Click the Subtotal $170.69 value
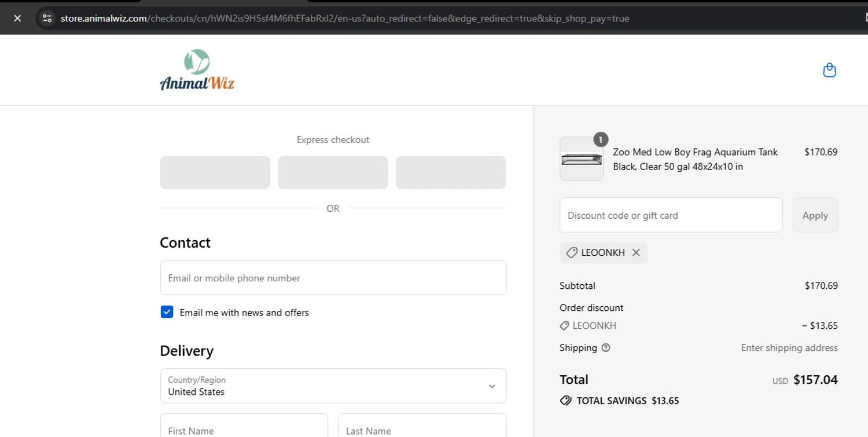The height and width of the screenshot is (437, 868). click(821, 286)
